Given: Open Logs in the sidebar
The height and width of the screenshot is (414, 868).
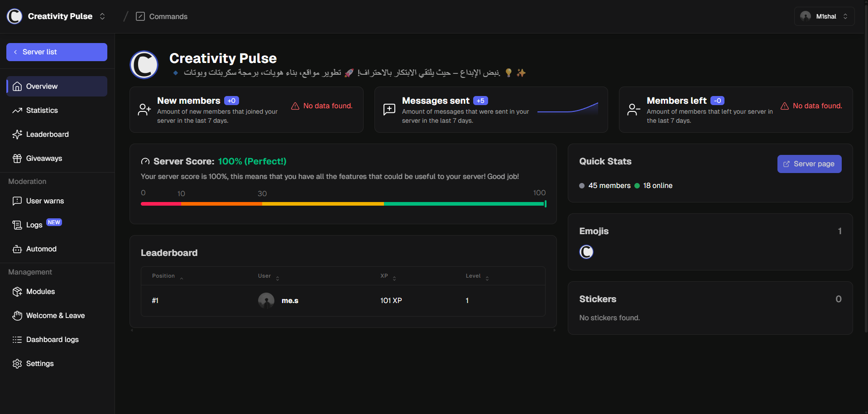Looking at the screenshot, I should click(x=57, y=225).
